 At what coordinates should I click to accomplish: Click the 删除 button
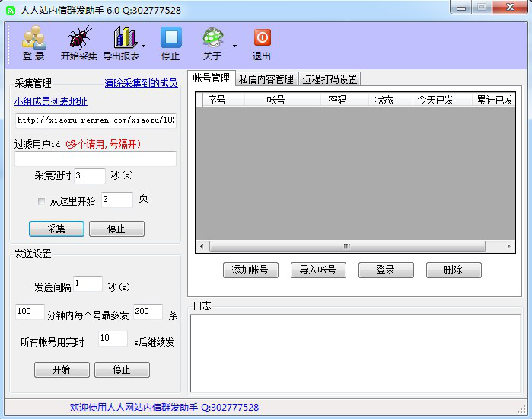(454, 270)
